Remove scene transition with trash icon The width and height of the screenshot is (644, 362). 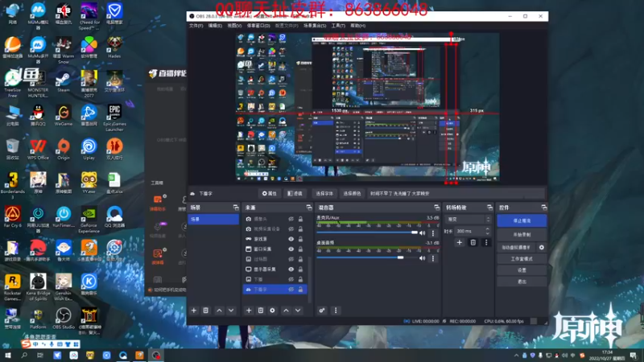[x=473, y=243]
